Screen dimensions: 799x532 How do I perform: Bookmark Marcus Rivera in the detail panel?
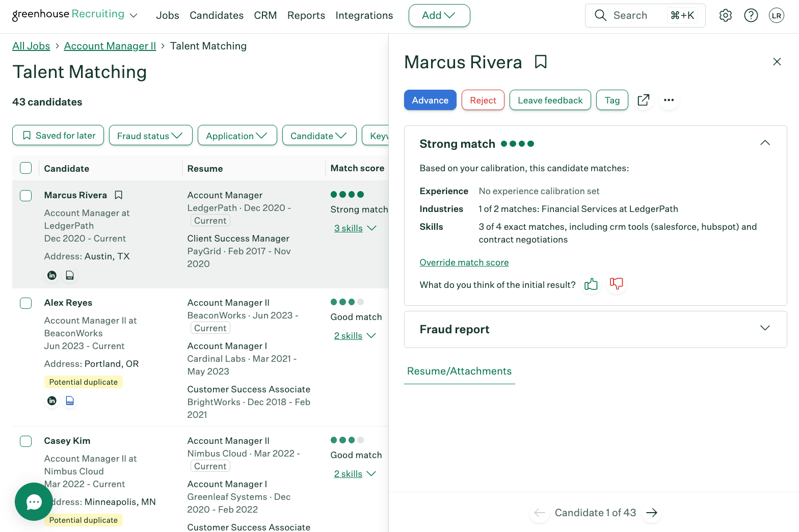[x=541, y=62]
